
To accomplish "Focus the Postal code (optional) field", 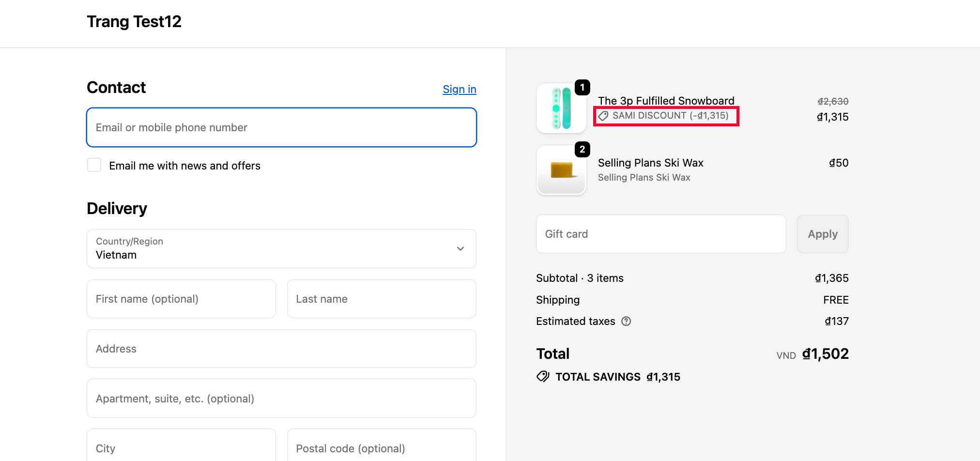I will click(x=381, y=447).
